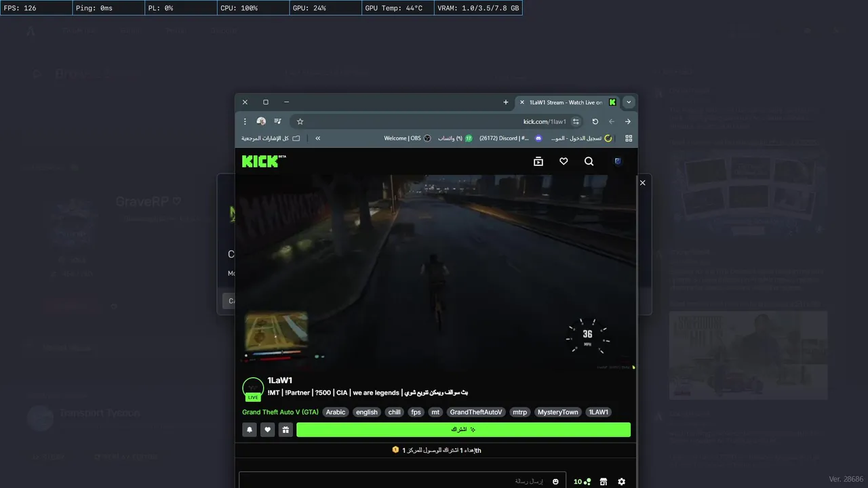
Task: Open the 1LaW1 channel name
Action: (279, 380)
